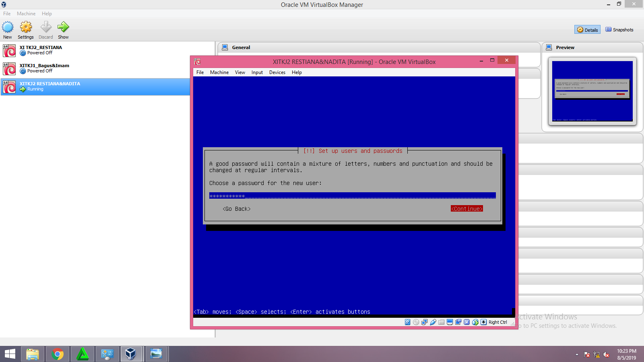This screenshot has height=362, width=644.
Task: Click the green triangle taskbar app icon
Action: click(83, 354)
